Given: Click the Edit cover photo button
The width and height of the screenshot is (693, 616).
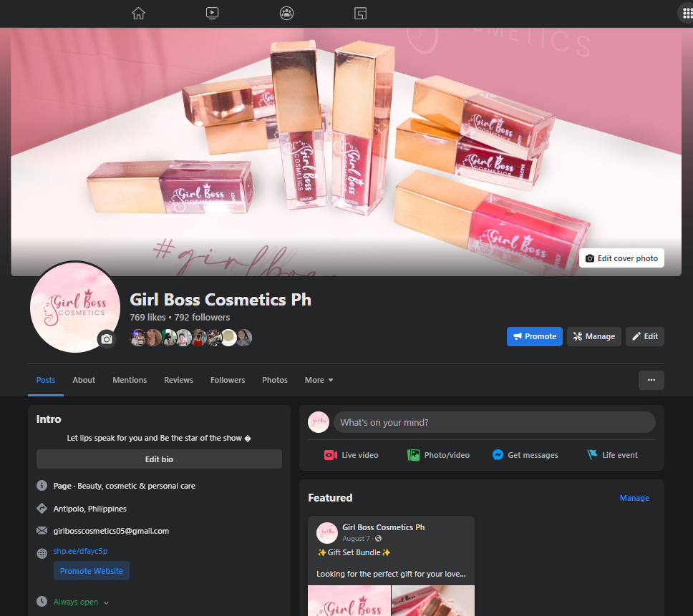Looking at the screenshot, I should tap(621, 258).
